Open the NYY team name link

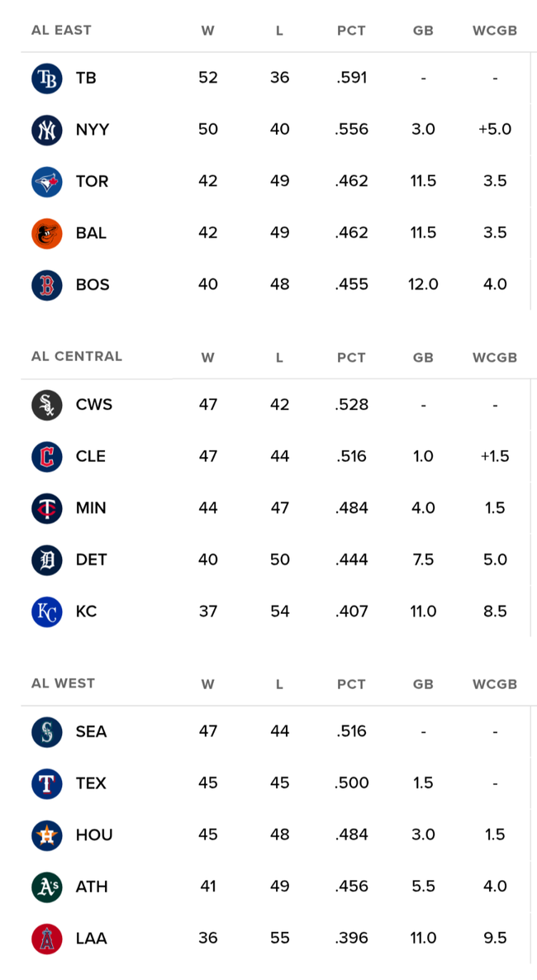pyautogui.click(x=93, y=130)
